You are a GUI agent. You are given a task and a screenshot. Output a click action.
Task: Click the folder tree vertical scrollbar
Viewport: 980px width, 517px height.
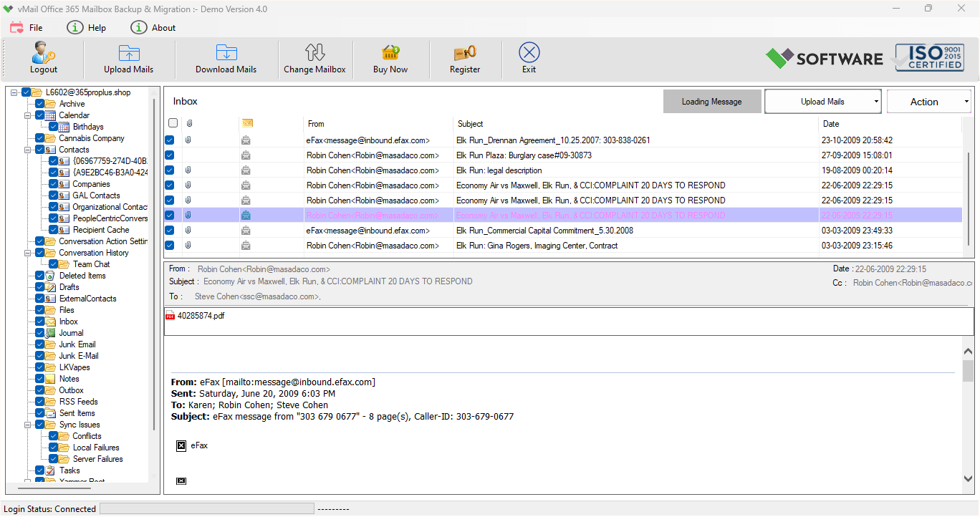tap(154, 265)
